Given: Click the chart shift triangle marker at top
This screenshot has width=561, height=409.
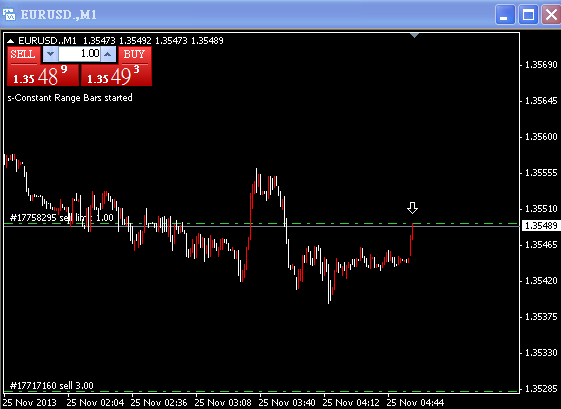Looking at the screenshot, I should (x=414, y=35).
